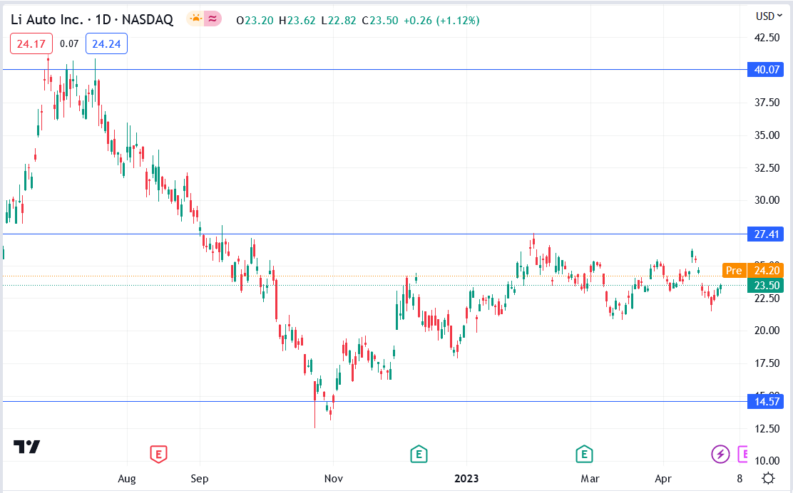Screen dimensions: 793x493
Task: Click the pre-market sun session icon
Action: 186,19
